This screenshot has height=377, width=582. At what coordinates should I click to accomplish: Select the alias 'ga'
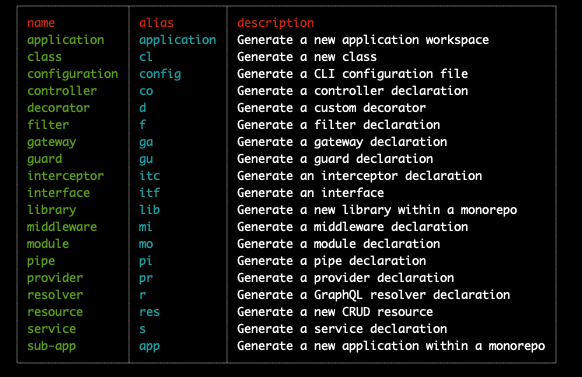pyautogui.click(x=146, y=142)
